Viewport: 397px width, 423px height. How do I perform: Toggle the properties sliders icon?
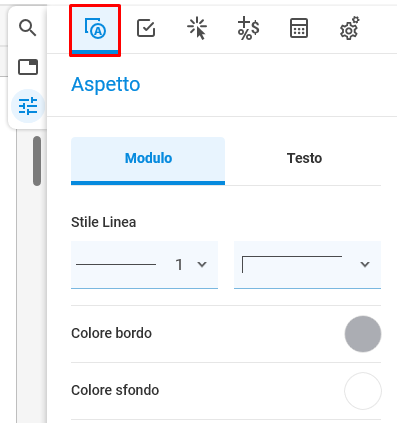coord(28,106)
